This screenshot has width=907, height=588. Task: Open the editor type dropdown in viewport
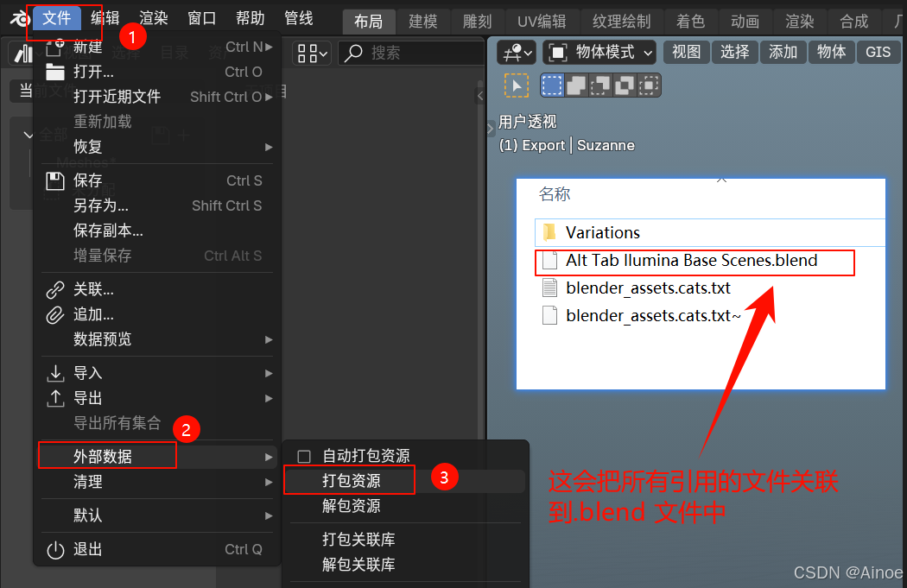pyautogui.click(x=517, y=53)
